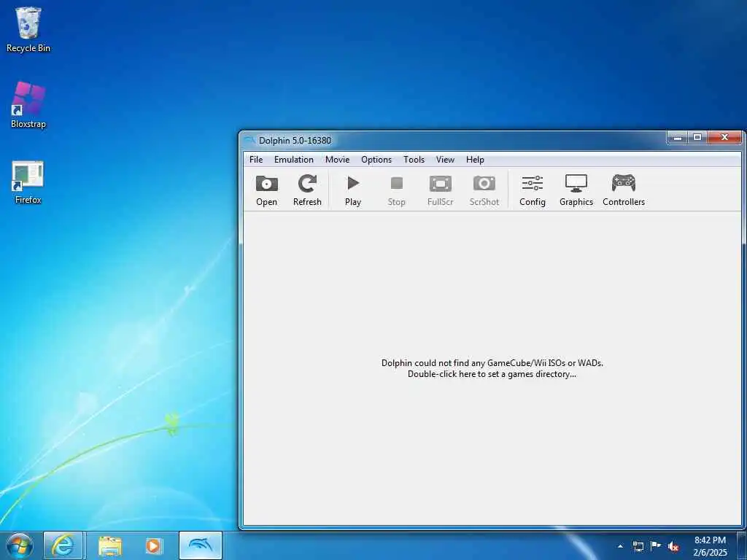Select the Bloxstrap desktop shortcut

(x=28, y=105)
